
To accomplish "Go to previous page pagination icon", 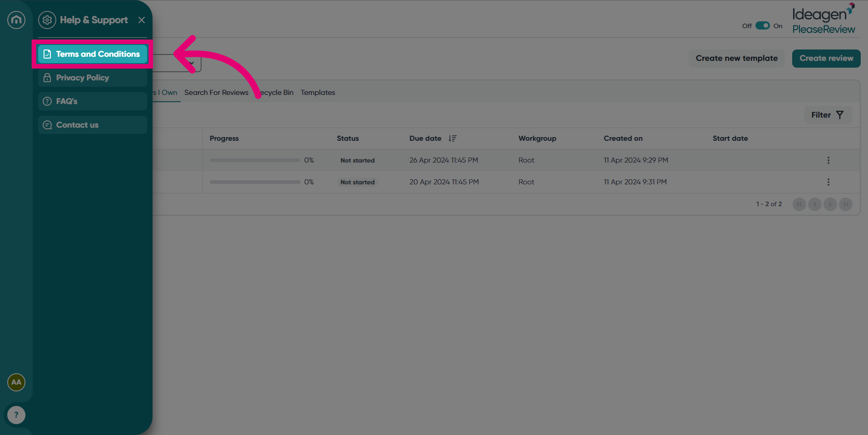I will pyautogui.click(x=815, y=204).
